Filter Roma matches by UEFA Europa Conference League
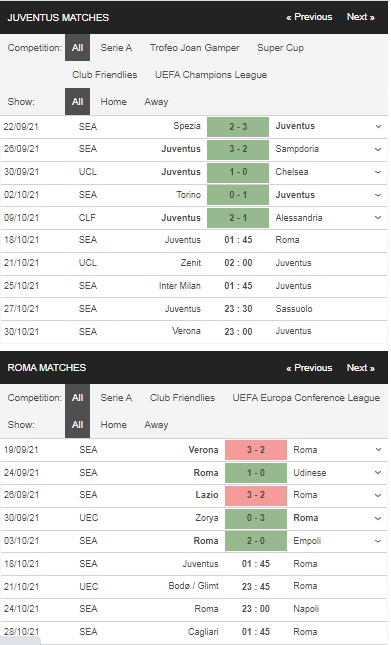Image resolution: width=391 pixels, height=645 pixels. [306, 398]
